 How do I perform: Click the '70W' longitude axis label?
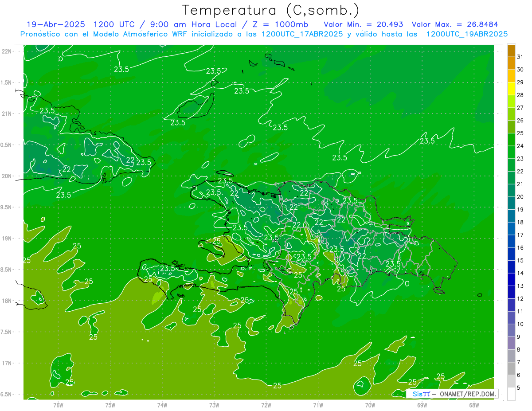pos(370,405)
